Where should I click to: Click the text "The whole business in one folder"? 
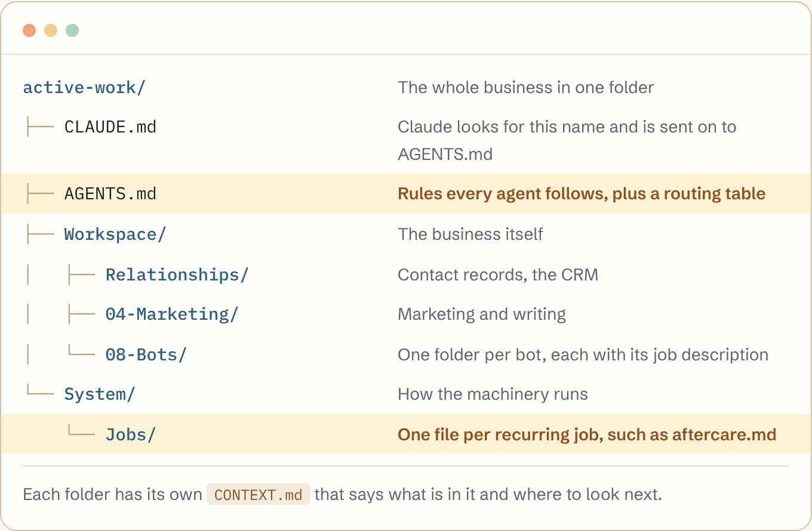(x=526, y=88)
